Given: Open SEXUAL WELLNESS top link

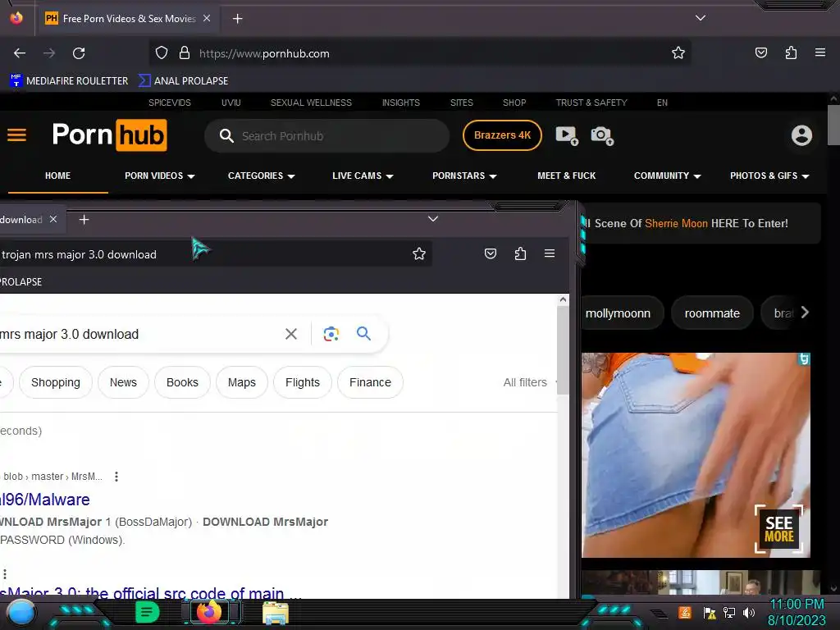Looking at the screenshot, I should pos(311,103).
